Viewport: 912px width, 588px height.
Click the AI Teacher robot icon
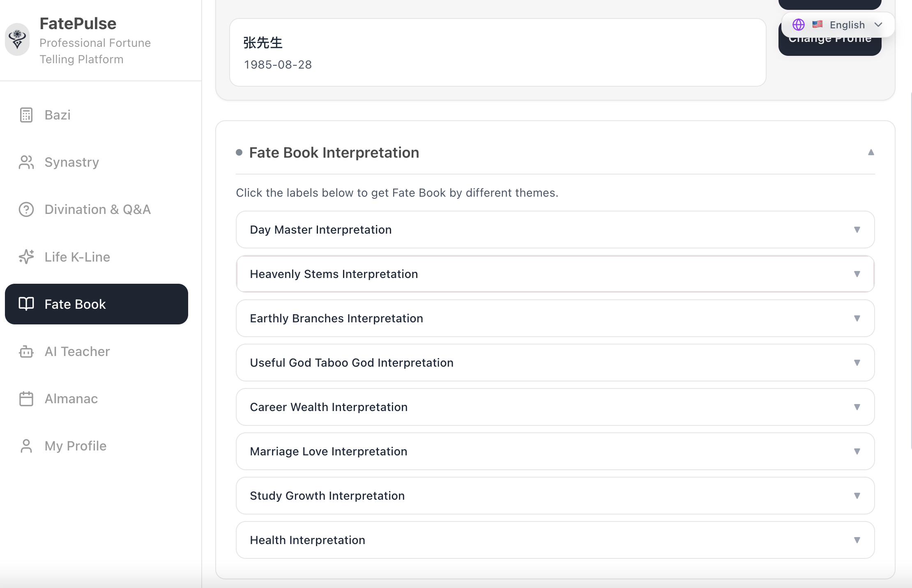[x=26, y=351]
